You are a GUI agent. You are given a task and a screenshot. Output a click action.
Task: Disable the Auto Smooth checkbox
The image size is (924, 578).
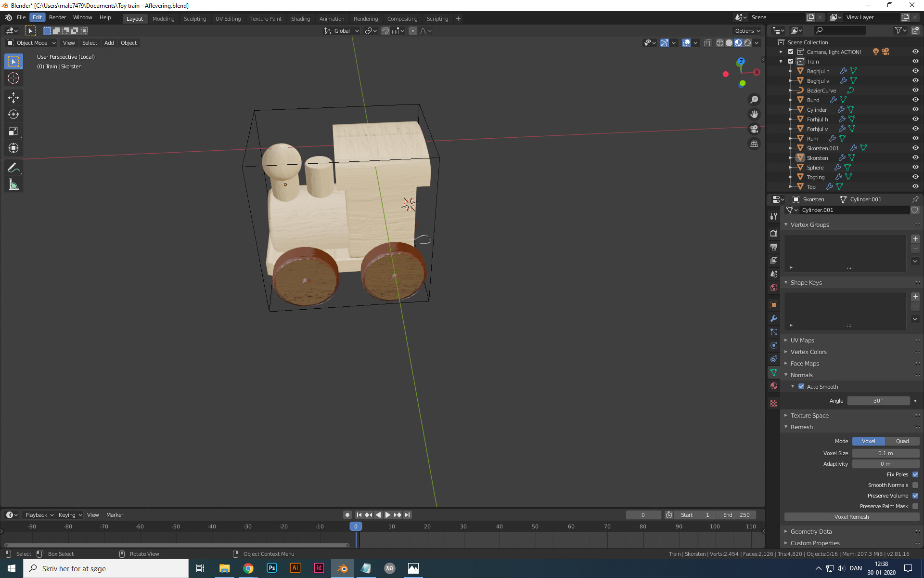(801, 386)
